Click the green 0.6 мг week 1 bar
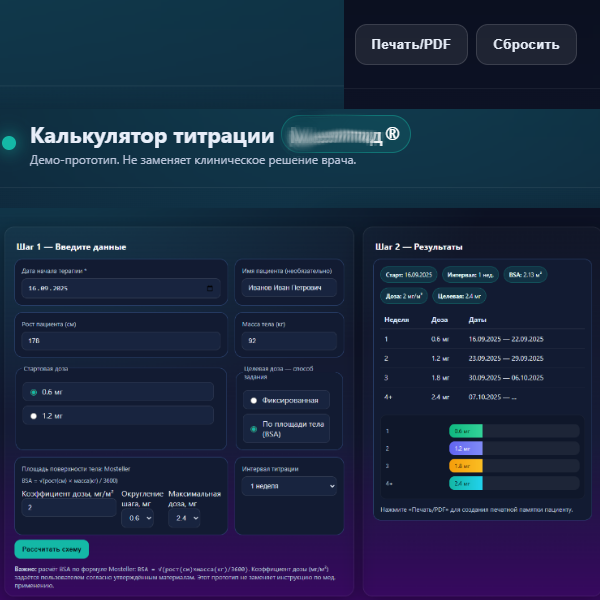600x600 pixels. pyautogui.click(x=465, y=431)
